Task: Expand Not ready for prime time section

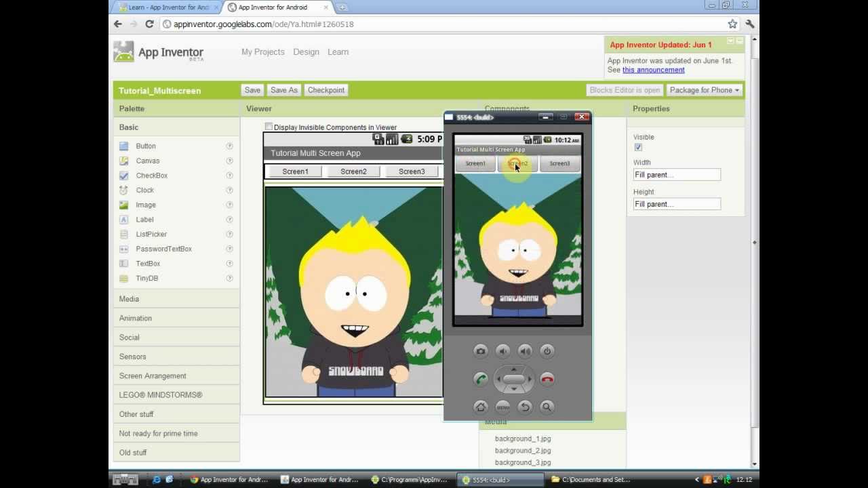Action: 176,433
